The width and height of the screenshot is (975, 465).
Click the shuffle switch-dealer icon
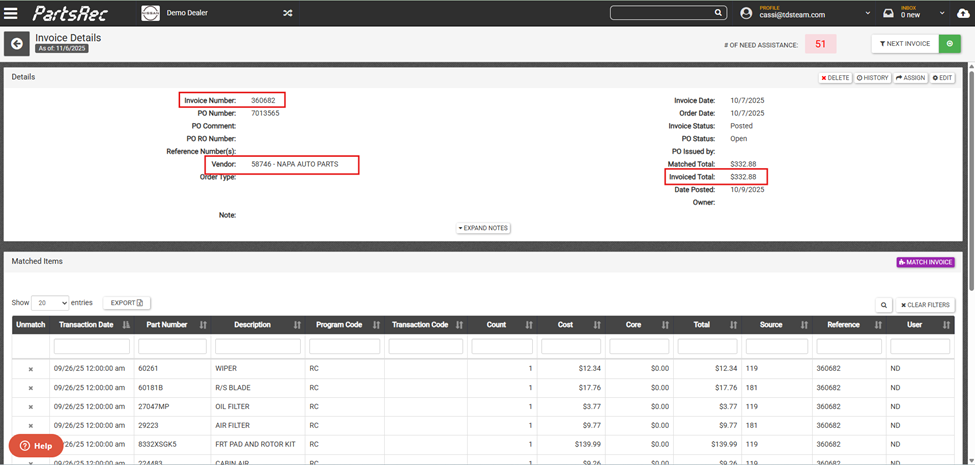(288, 13)
